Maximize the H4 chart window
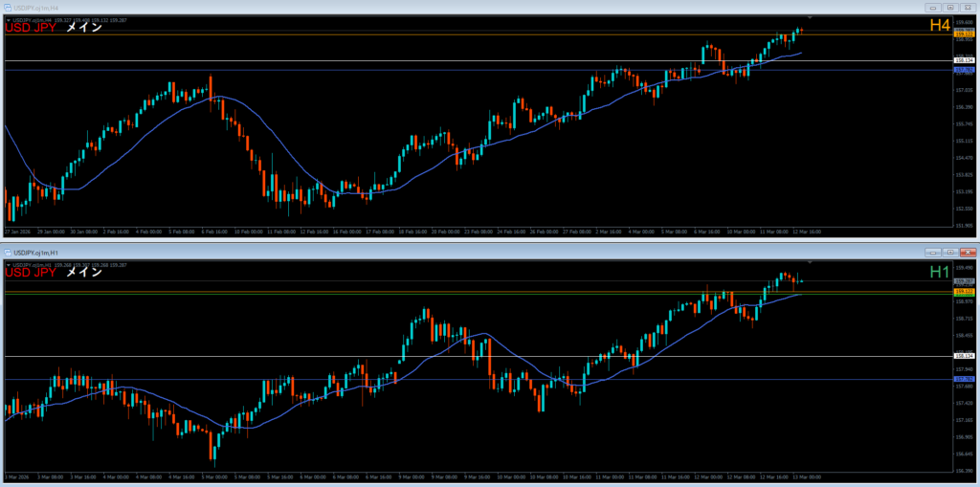Screen dimensions: 980x487 pyautogui.click(x=950, y=8)
